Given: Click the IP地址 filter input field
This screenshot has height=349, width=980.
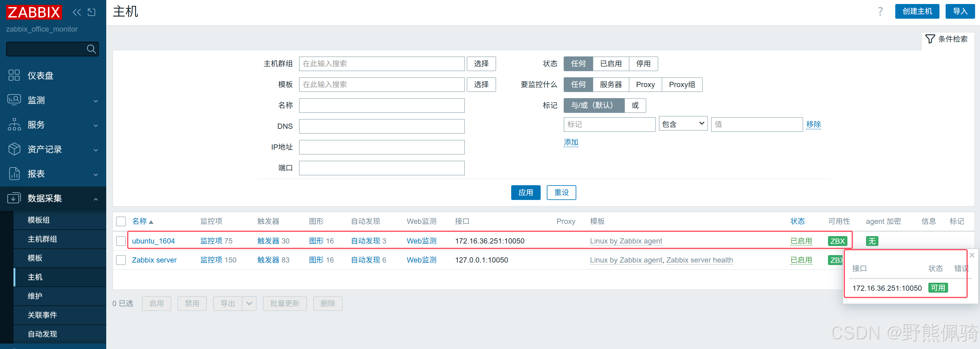Looking at the screenshot, I should click(x=381, y=147).
